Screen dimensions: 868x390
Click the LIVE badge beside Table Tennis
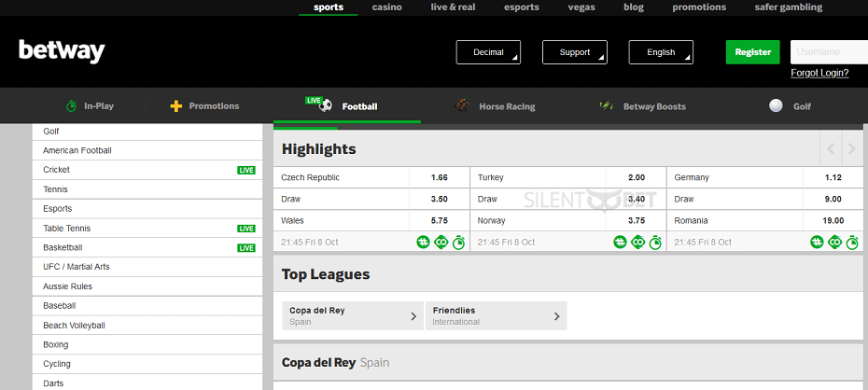click(x=246, y=229)
